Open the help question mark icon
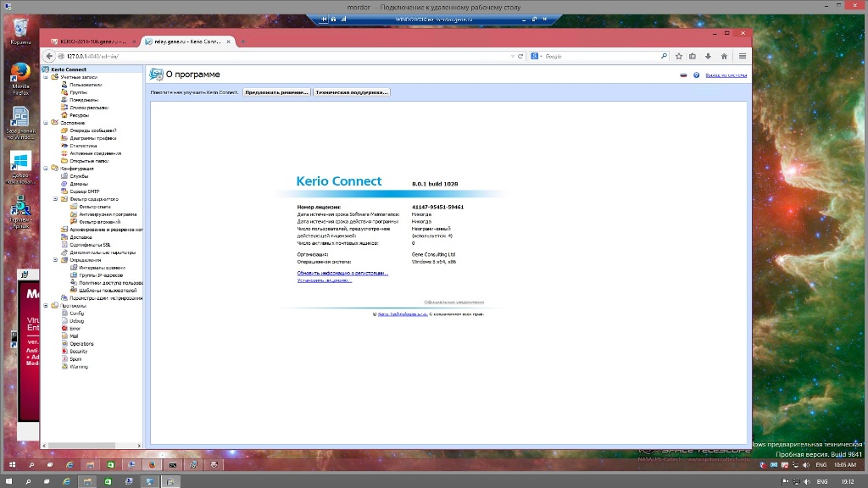The width and height of the screenshot is (868, 488). (x=697, y=75)
